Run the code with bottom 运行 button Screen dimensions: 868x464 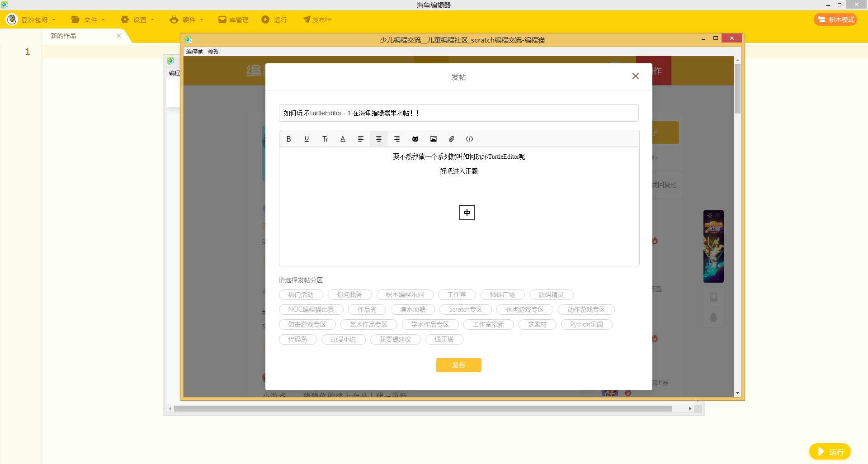(x=830, y=452)
